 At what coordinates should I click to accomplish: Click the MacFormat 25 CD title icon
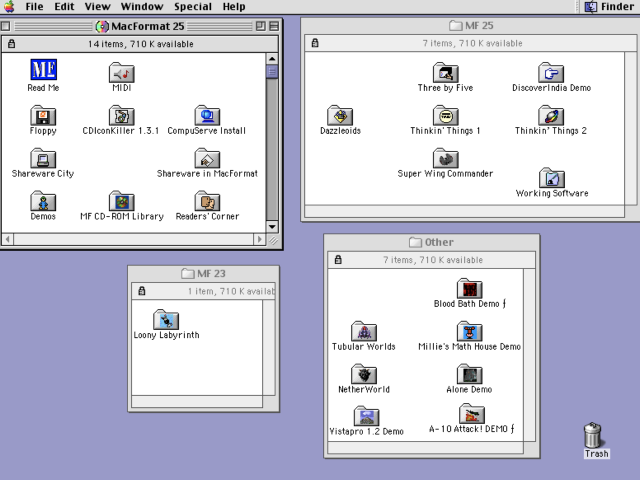pos(102,27)
